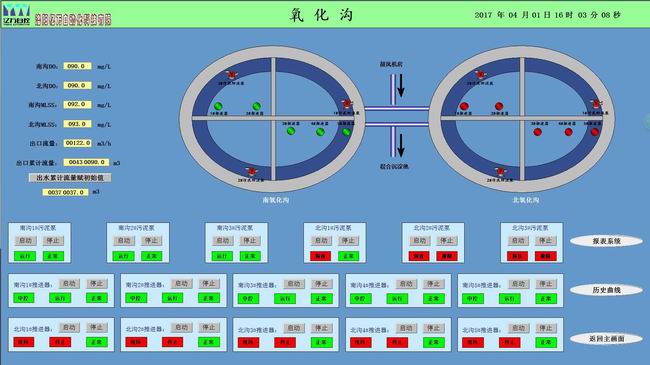Click the downward arrow near 鼓风机房 label
This screenshot has height=365, width=650.
click(401, 86)
